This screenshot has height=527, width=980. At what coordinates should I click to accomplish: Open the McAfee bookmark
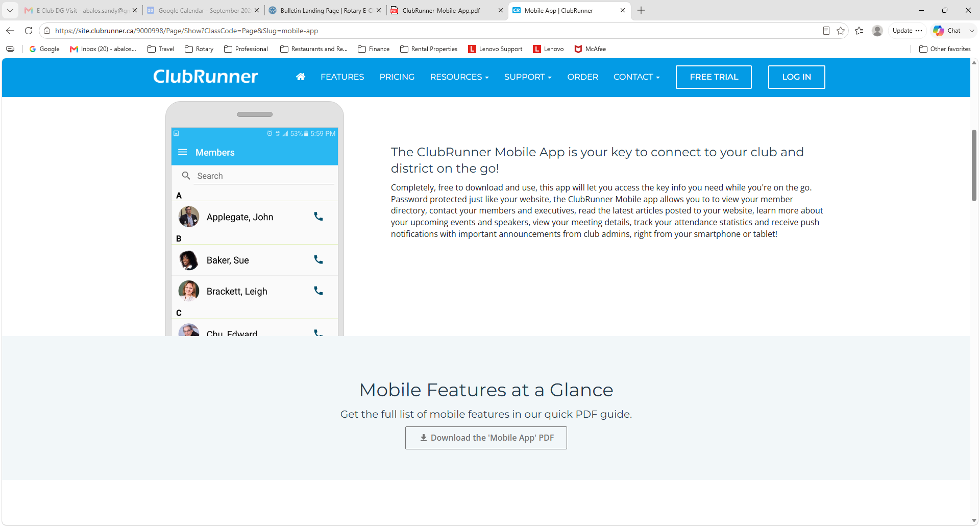coord(590,49)
